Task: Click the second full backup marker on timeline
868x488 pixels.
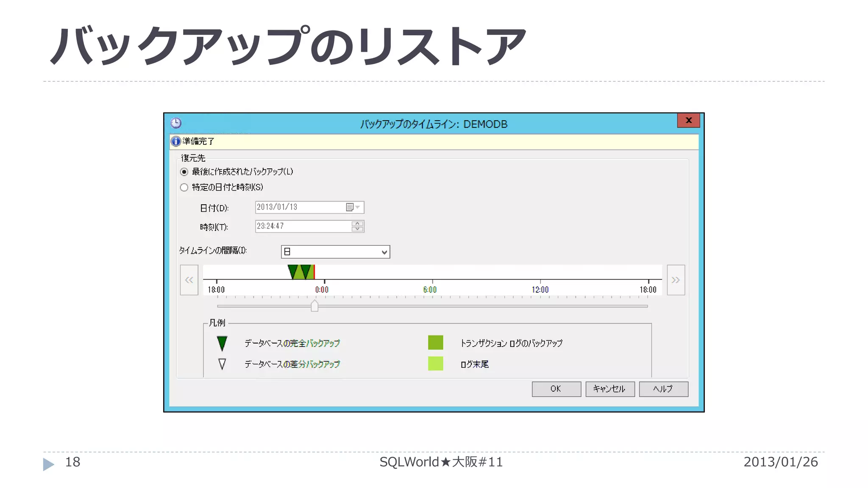Action: [x=306, y=272]
